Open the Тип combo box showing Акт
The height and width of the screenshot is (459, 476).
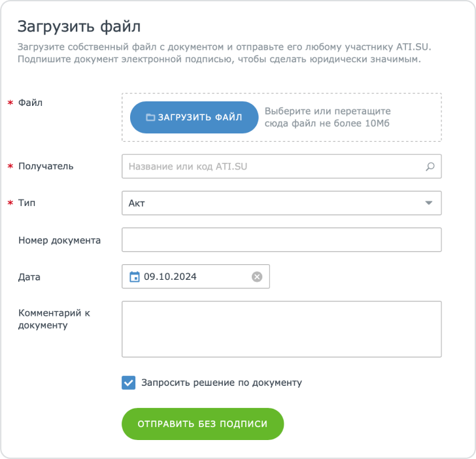point(275,203)
